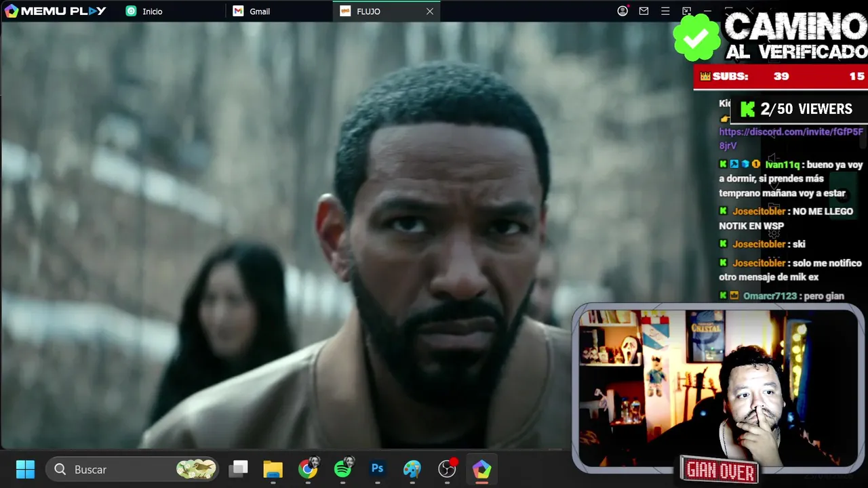Open Paint from the taskbar

point(412,469)
